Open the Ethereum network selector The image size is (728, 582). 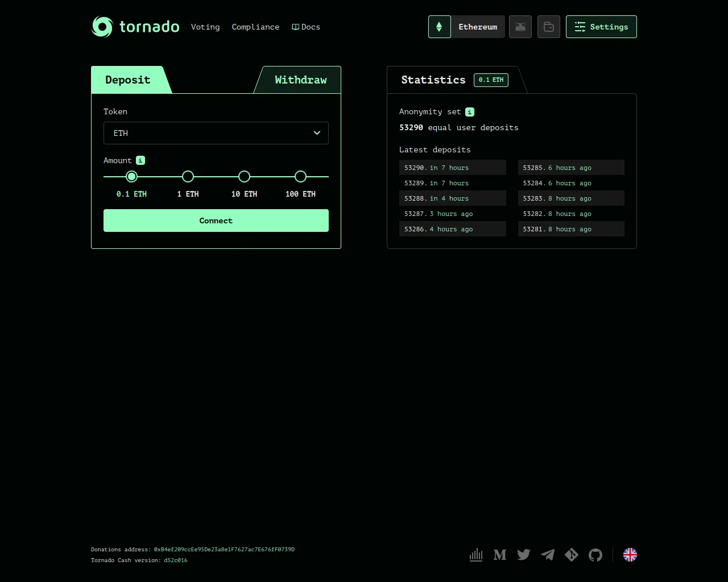pos(466,27)
